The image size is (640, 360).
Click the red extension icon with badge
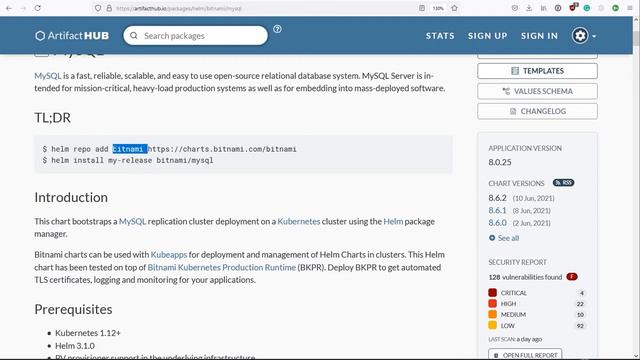coord(573,7)
